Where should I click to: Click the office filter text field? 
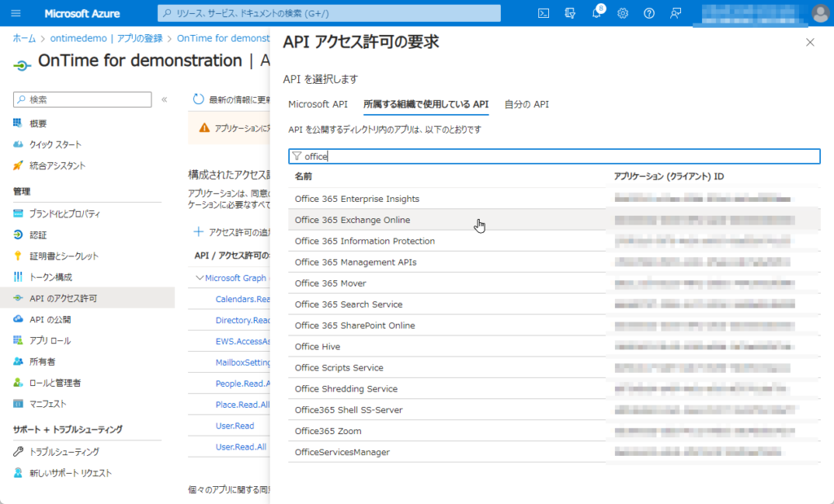tap(554, 156)
